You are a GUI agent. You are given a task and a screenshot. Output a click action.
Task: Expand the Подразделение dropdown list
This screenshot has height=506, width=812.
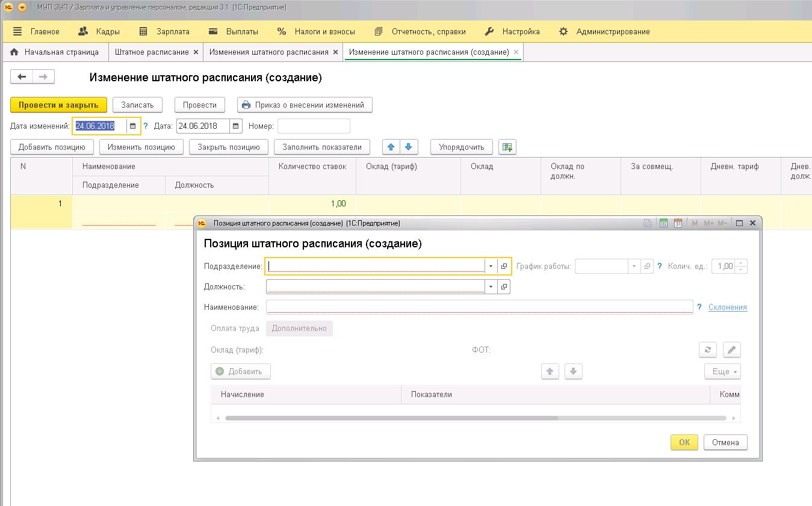point(491,266)
